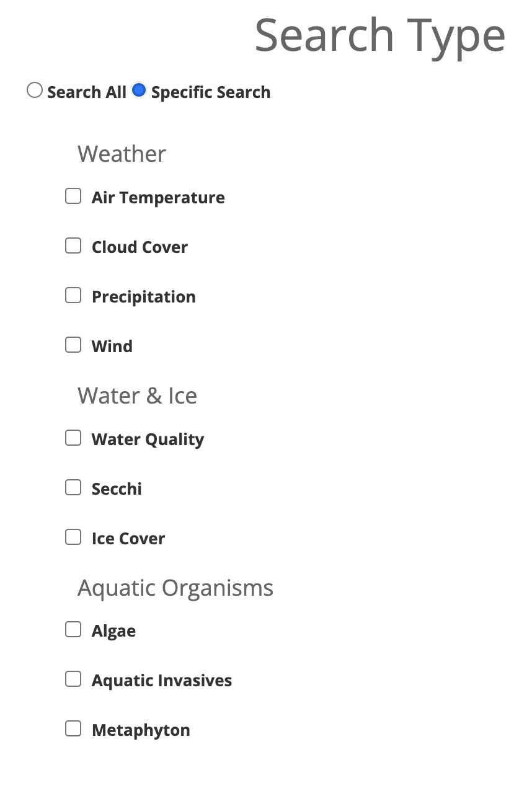The height and width of the screenshot is (791, 532).
Task: Click the Weather section heading
Action: [122, 154]
